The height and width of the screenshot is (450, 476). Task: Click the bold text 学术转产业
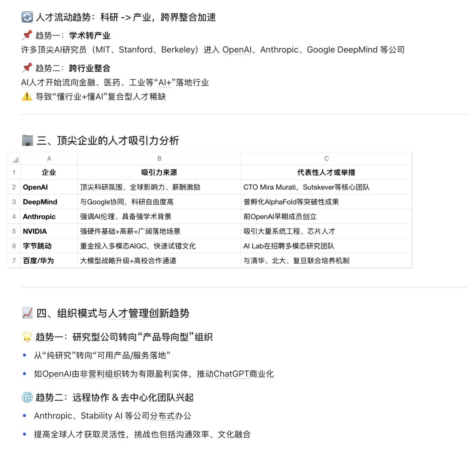pyautogui.click(x=90, y=35)
